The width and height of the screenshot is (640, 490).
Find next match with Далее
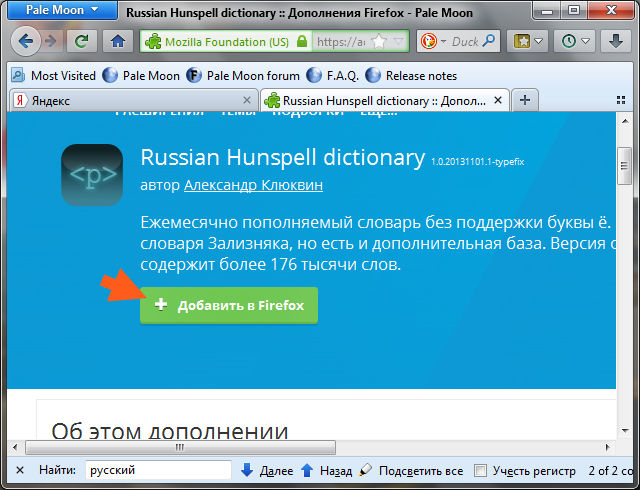pyautogui.click(x=267, y=471)
